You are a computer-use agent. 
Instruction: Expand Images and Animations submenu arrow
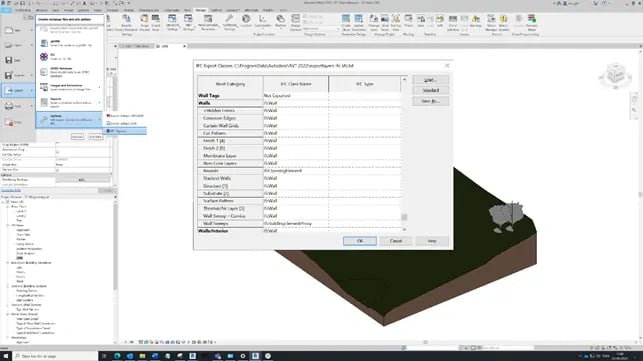(x=99, y=87)
